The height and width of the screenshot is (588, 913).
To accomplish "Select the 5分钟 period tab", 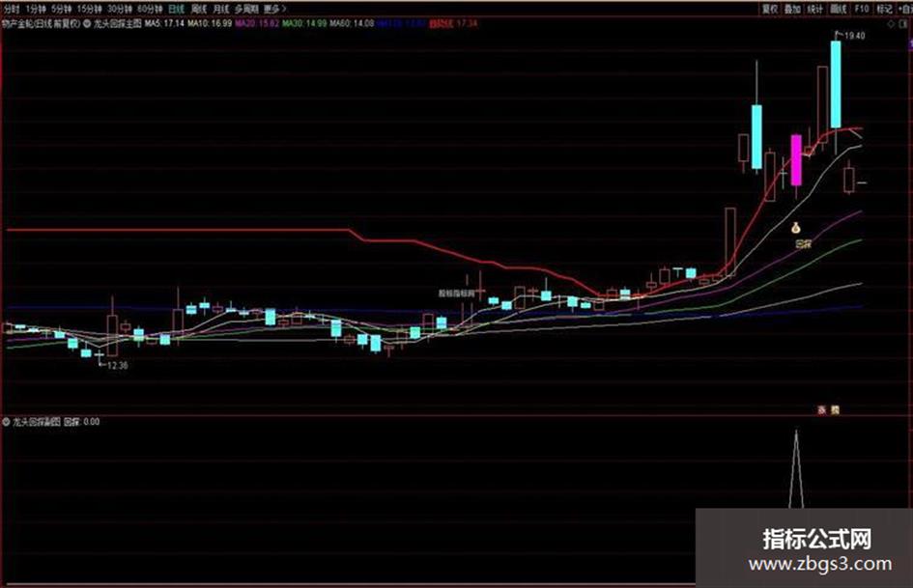I will pyautogui.click(x=62, y=9).
